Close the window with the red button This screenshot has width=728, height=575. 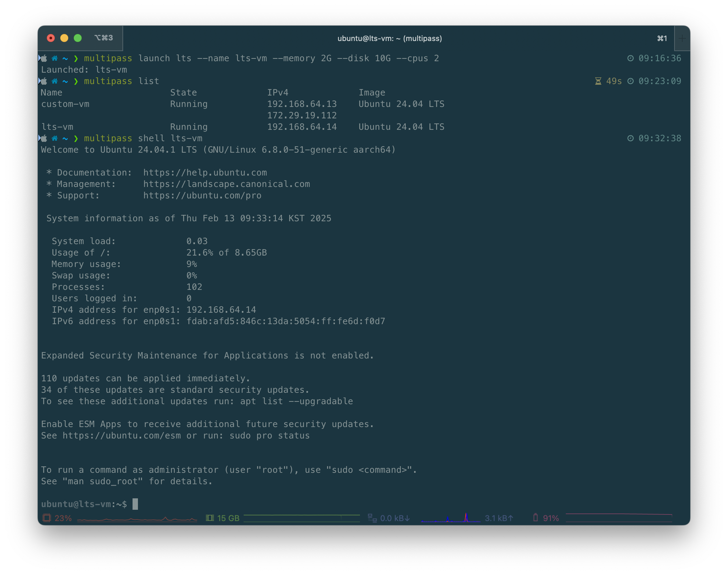tap(51, 38)
